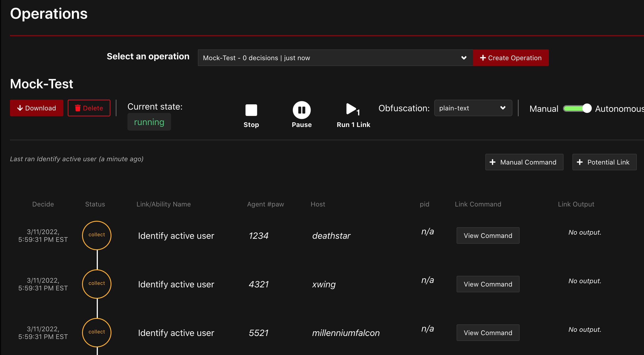The image size is (644, 355).
Task: Click collect status circle for xwing
Action: [x=97, y=284]
